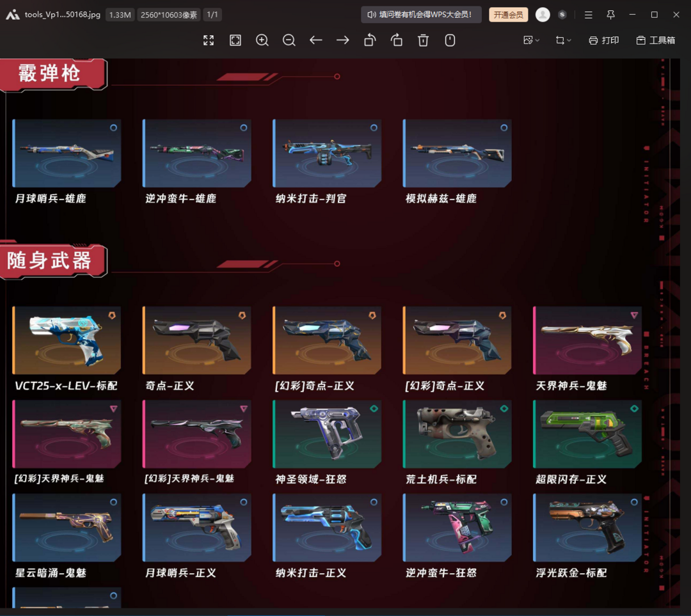Click the 逆冲蛮牛-雄鹿 label
Screen dimensions: 691x616
point(180,199)
